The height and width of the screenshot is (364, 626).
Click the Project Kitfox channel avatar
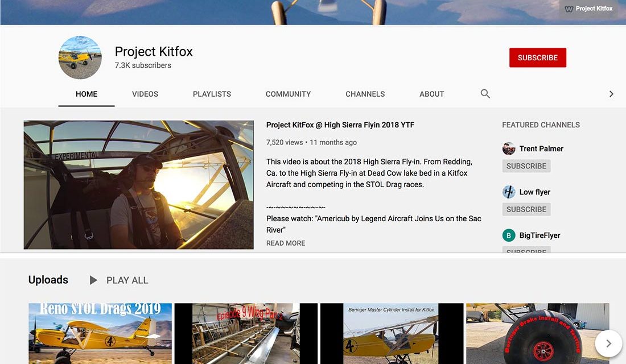[x=80, y=57]
